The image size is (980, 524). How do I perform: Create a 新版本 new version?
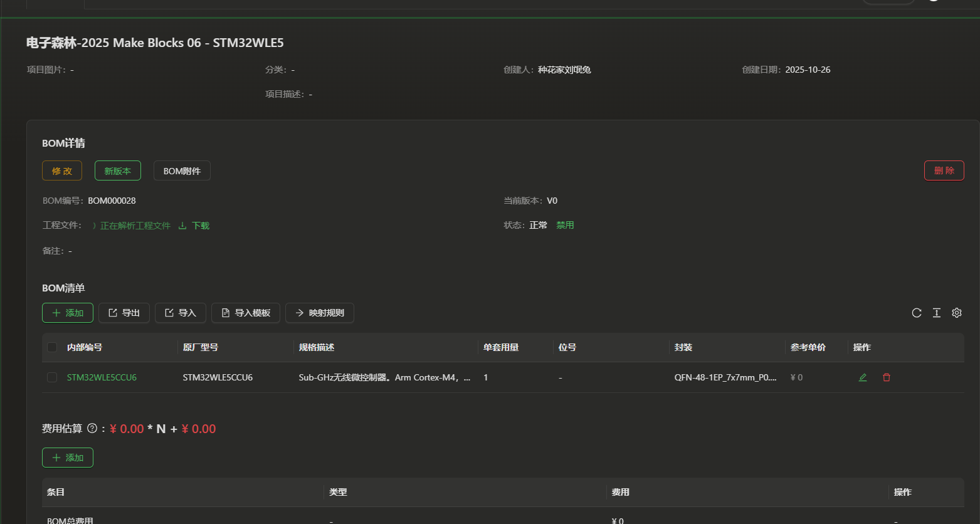pyautogui.click(x=118, y=170)
